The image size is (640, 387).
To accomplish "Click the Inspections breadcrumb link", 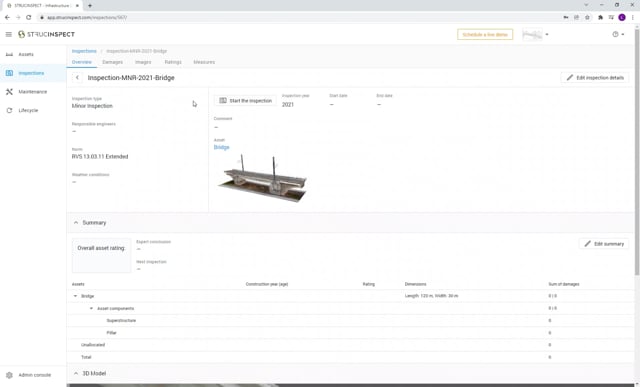I will [84, 51].
